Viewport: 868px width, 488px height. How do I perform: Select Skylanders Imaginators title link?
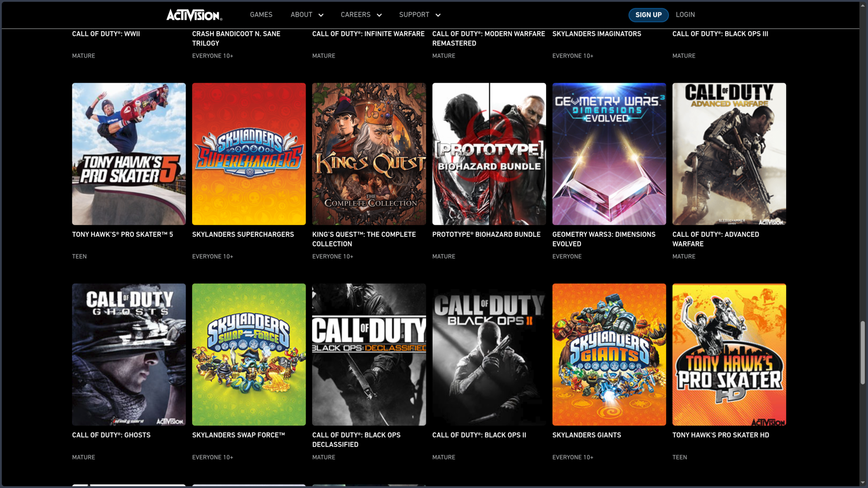point(596,34)
